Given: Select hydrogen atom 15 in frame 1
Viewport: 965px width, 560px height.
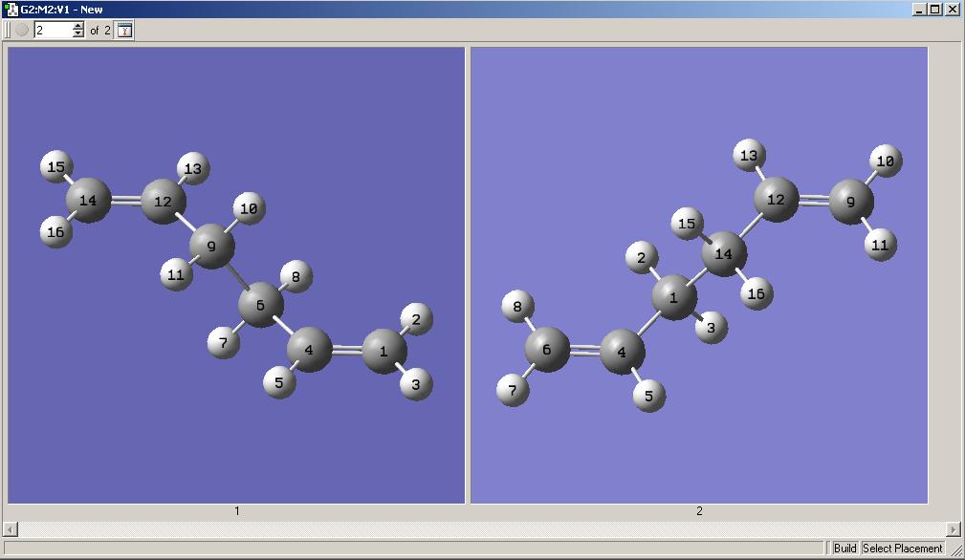Looking at the screenshot, I should 56,166.
